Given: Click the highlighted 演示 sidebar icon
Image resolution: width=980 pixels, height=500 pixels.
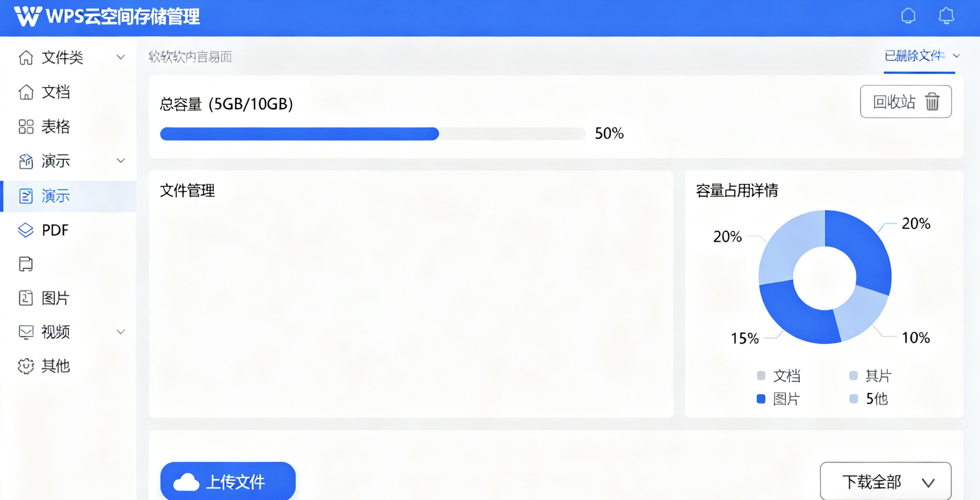Looking at the screenshot, I should [x=26, y=196].
